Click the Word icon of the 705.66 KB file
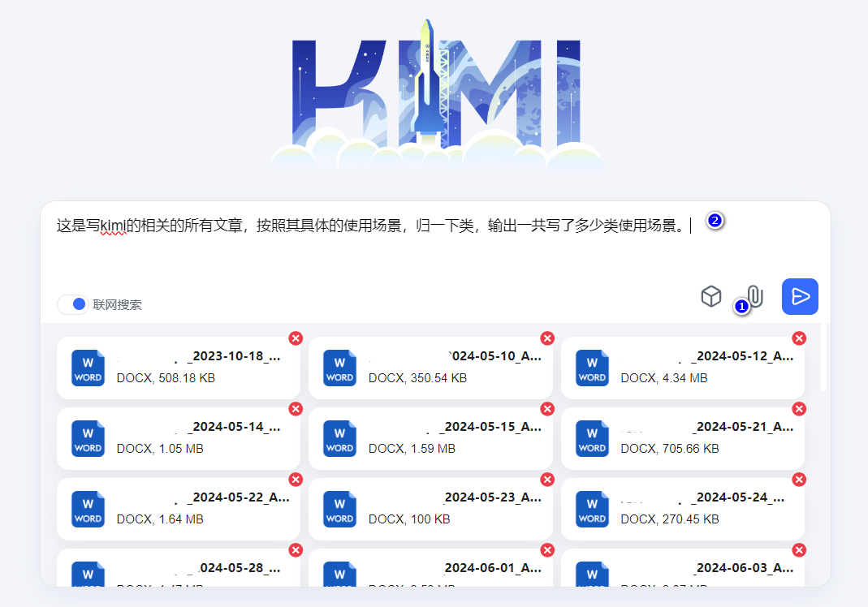The height and width of the screenshot is (607, 868). click(x=592, y=439)
